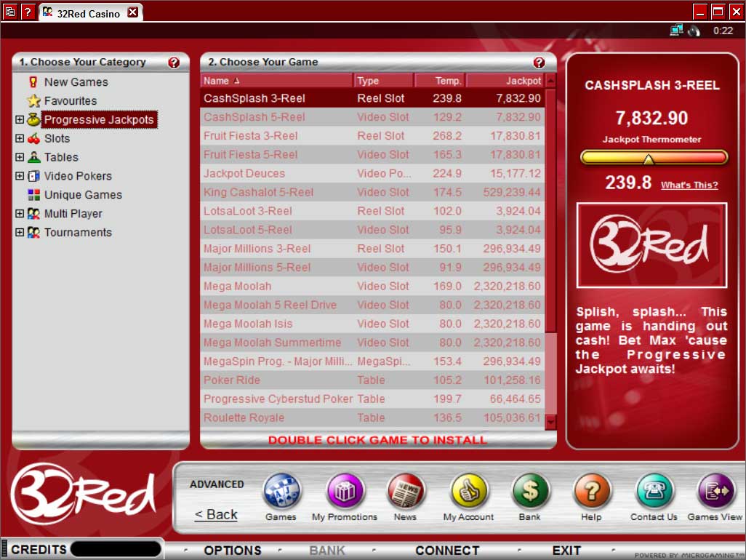Expand the Slots category

[x=20, y=138]
